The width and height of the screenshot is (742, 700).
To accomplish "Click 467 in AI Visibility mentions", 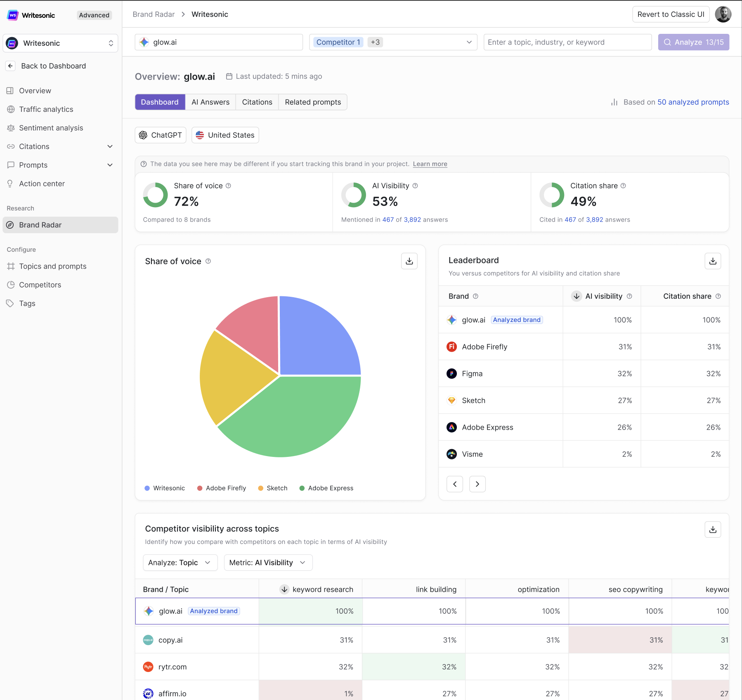I will (388, 220).
